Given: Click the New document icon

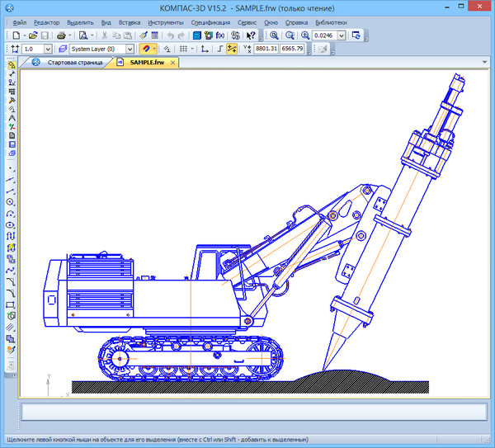Looking at the screenshot, I should (16, 35).
